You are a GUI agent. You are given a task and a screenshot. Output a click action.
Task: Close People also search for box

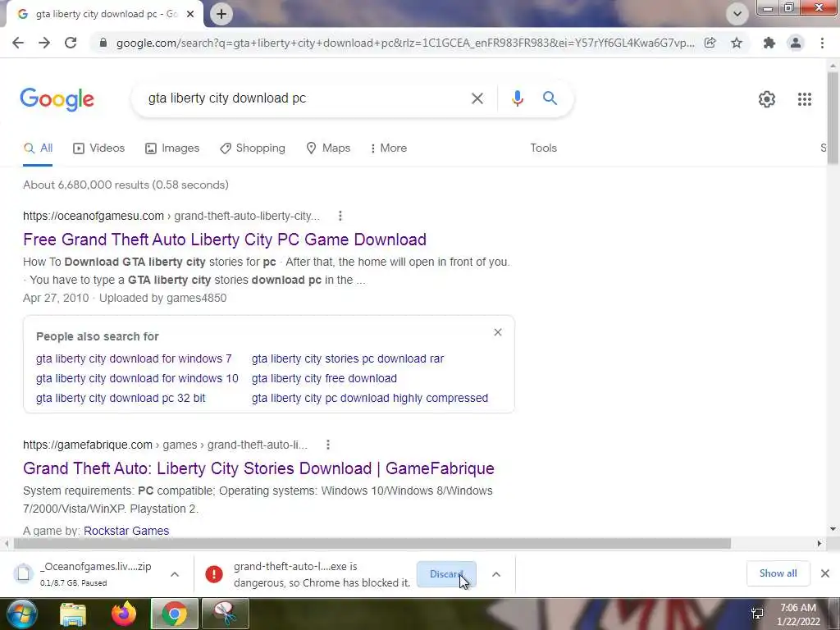point(498,332)
